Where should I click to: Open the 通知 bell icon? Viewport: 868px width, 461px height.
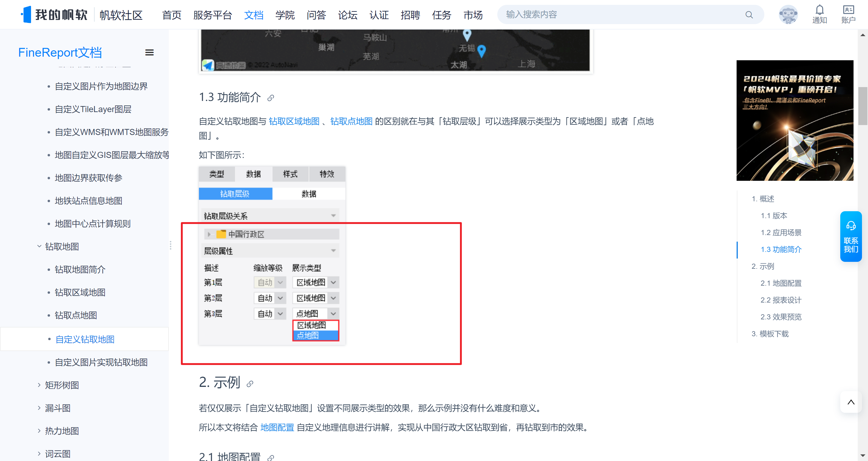point(819,14)
